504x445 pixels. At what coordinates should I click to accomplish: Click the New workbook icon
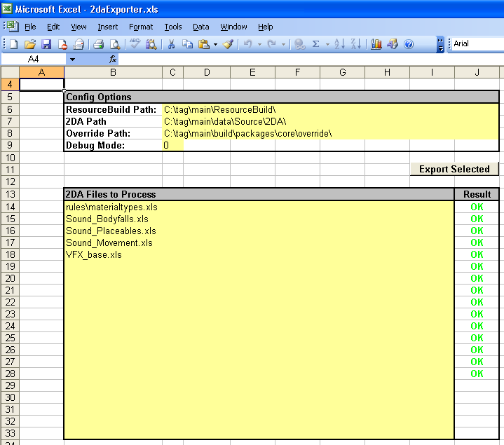click(13, 44)
